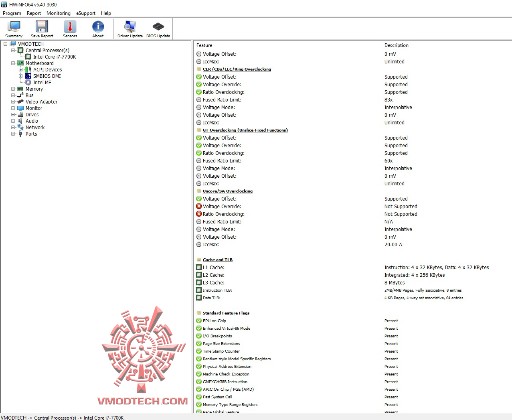Click the Intel Core i7-7700K CPU icon
512x420 pixels.
(28, 57)
